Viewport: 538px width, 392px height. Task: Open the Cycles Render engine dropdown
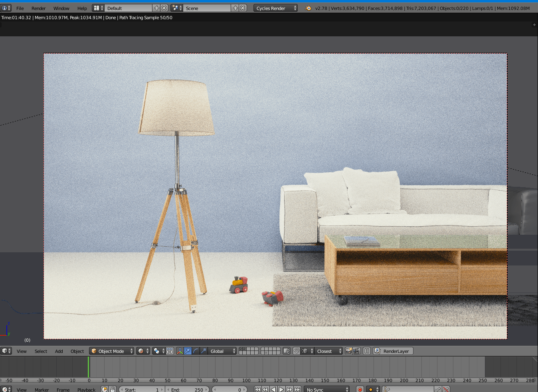click(x=275, y=8)
